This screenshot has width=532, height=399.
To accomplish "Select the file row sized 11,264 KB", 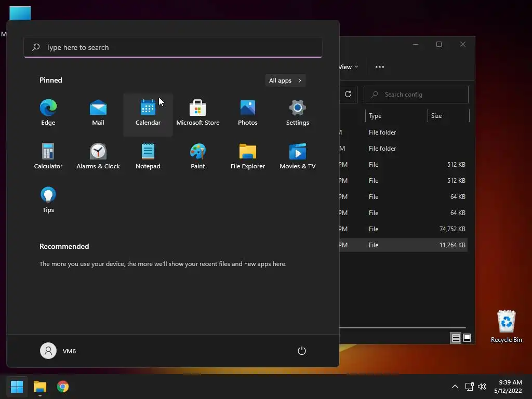I will coord(403,245).
